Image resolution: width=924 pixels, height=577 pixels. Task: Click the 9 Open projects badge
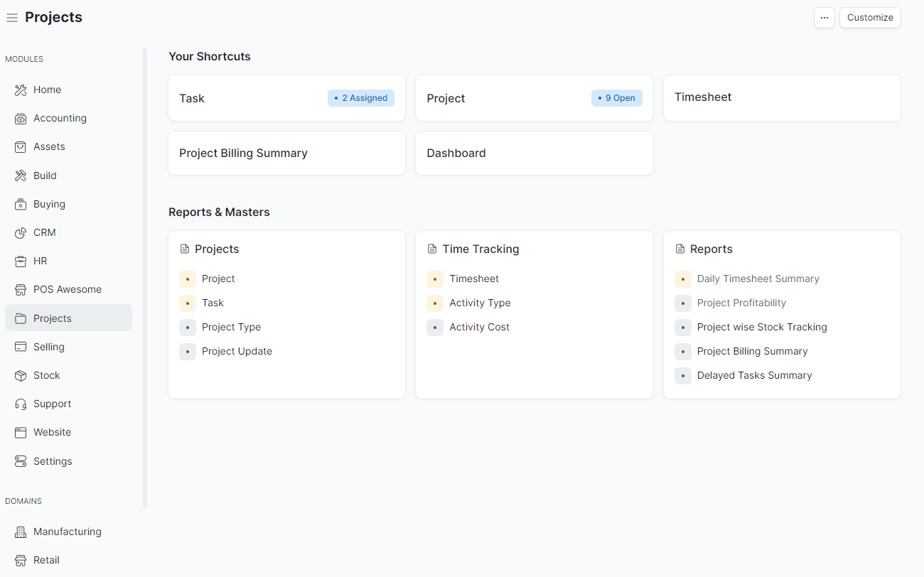[x=617, y=98]
